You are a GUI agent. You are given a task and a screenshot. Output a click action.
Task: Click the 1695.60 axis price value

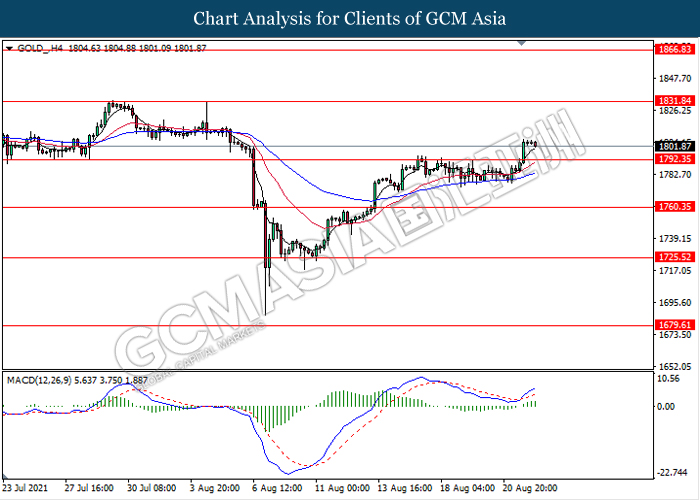pos(675,303)
